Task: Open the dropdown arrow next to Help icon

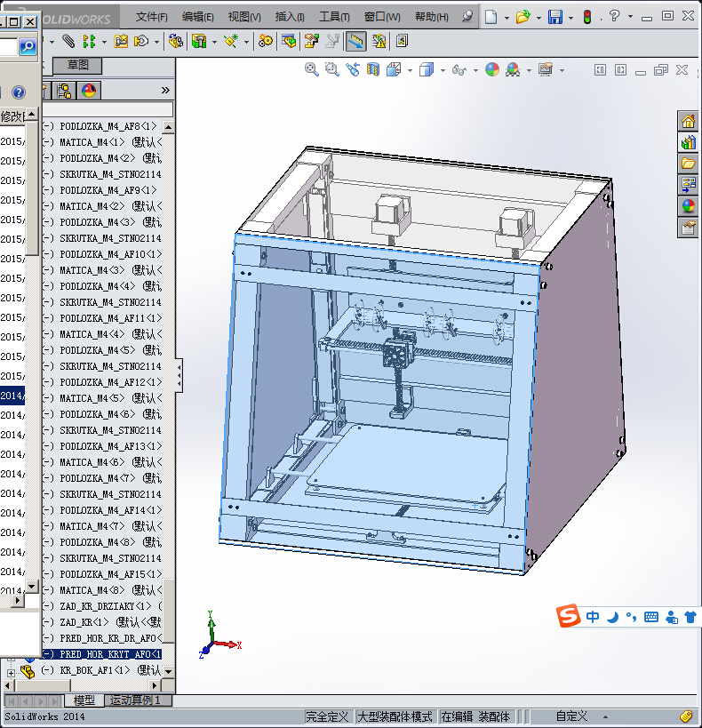Action: (630, 16)
